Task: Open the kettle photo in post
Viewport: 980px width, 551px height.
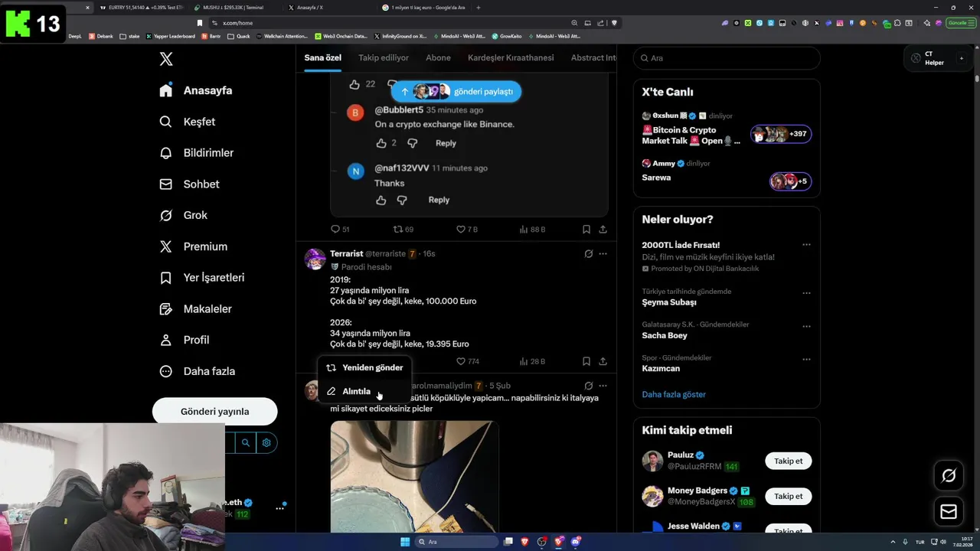Action: click(414, 476)
